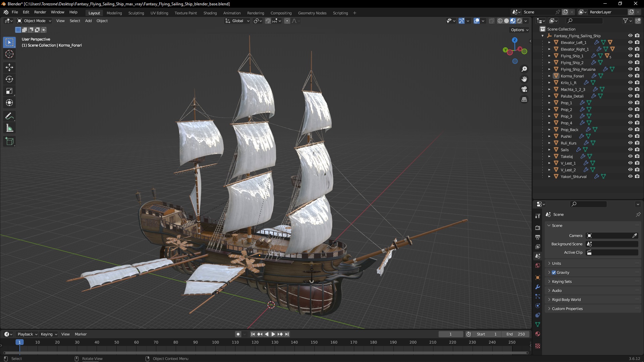The width and height of the screenshot is (644, 362).
Task: Open the Texture properties tab
Action: point(538,346)
